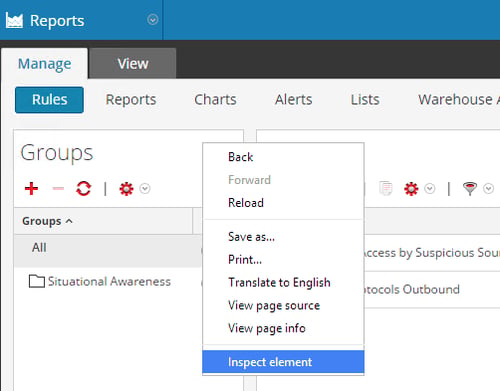Open dropdown arrow beside rules gear icon
The width and height of the screenshot is (500, 391).
[430, 189]
